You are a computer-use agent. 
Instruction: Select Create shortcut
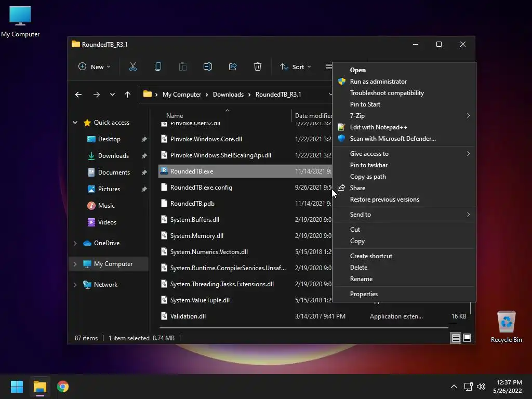point(404,256)
